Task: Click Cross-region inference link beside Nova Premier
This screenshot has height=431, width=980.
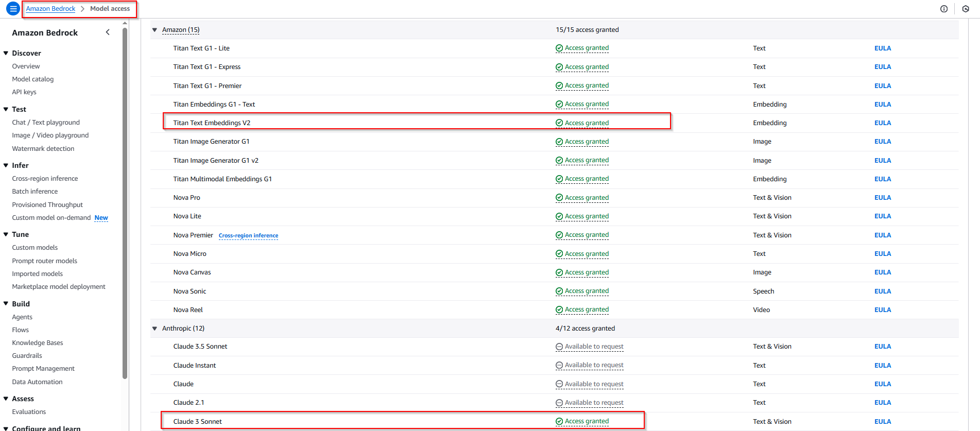Action: pyautogui.click(x=248, y=236)
